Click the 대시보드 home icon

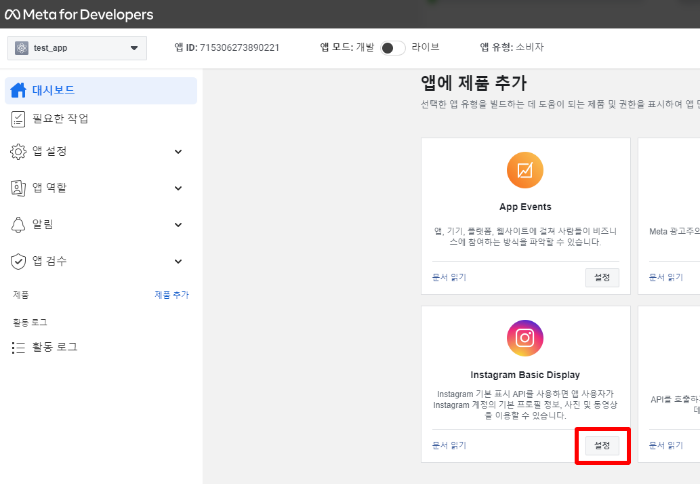pos(18,90)
